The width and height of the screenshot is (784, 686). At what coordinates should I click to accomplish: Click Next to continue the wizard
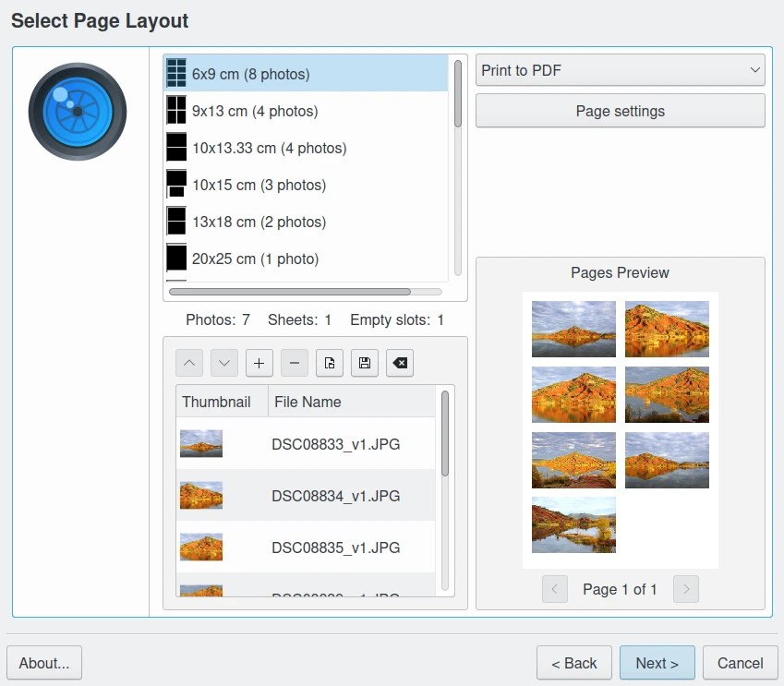pos(657,663)
